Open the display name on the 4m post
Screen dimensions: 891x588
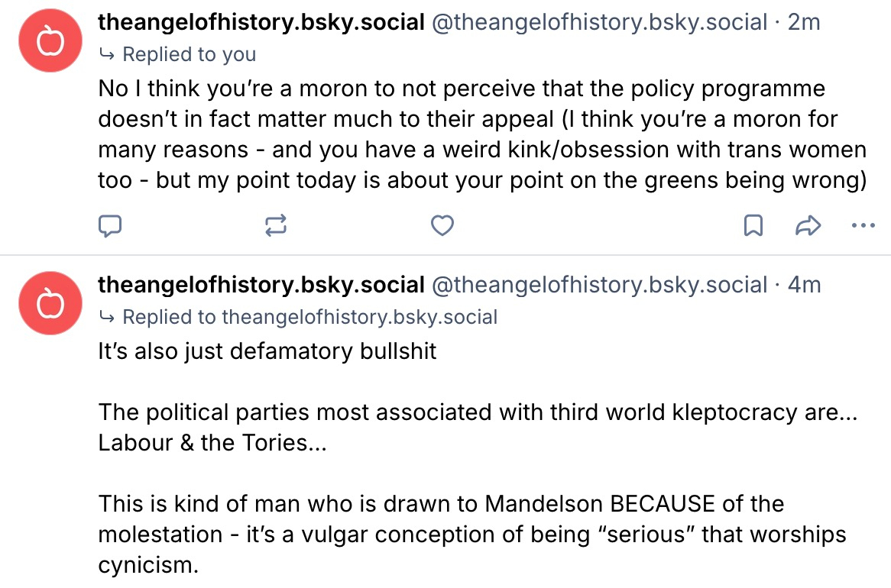pyautogui.click(x=261, y=285)
